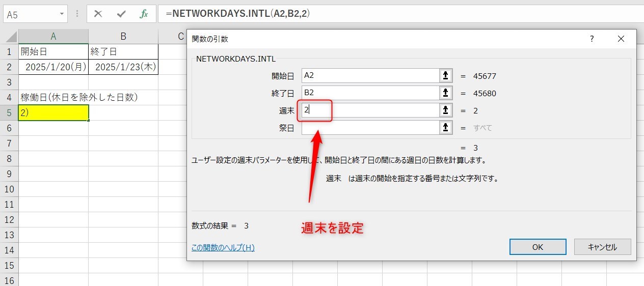Viewport: 644px width, 286px height.
Task: Click the formula bar cancel X icon
Action: coord(98,14)
